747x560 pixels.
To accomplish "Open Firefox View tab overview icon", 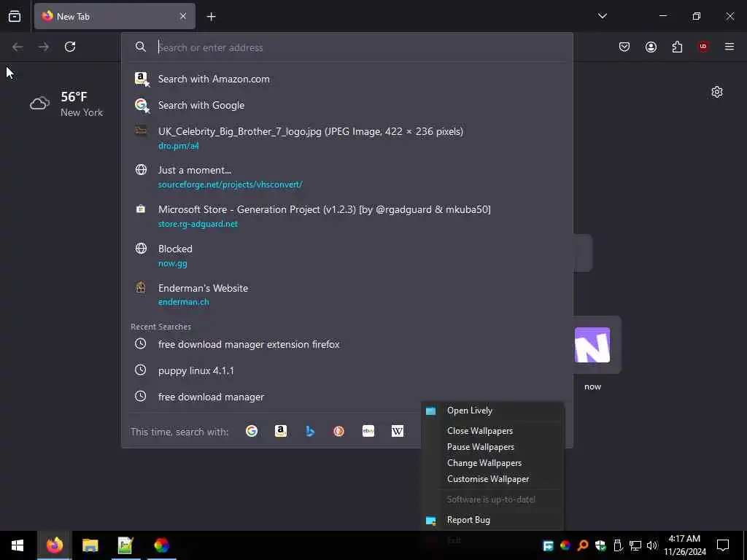I will (15, 16).
